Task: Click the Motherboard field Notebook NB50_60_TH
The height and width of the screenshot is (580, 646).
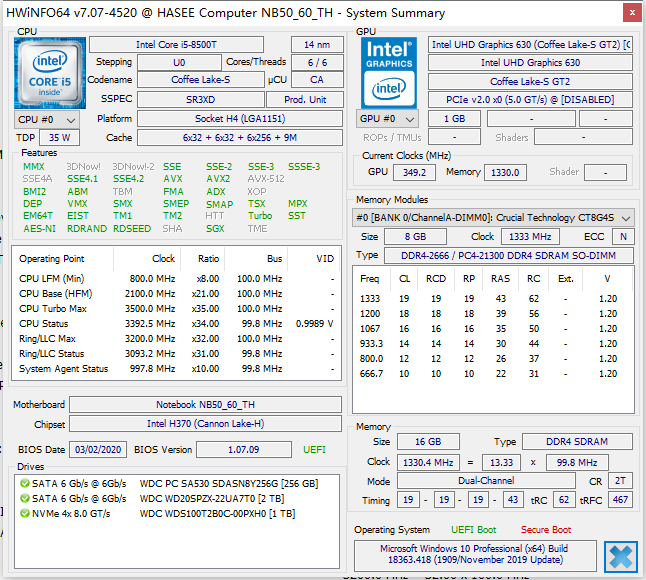Action: coord(205,405)
